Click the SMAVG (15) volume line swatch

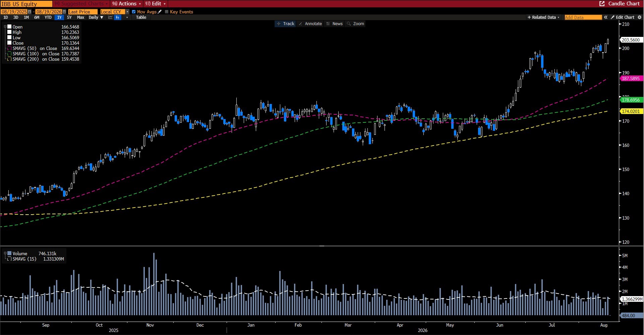coord(9,259)
